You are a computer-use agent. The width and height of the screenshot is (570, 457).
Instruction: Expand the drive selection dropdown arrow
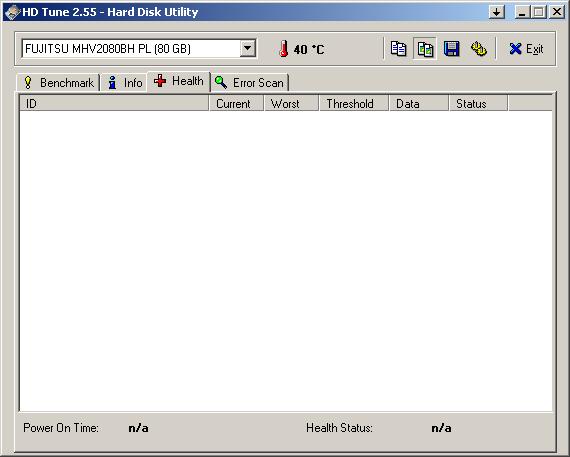pos(248,48)
